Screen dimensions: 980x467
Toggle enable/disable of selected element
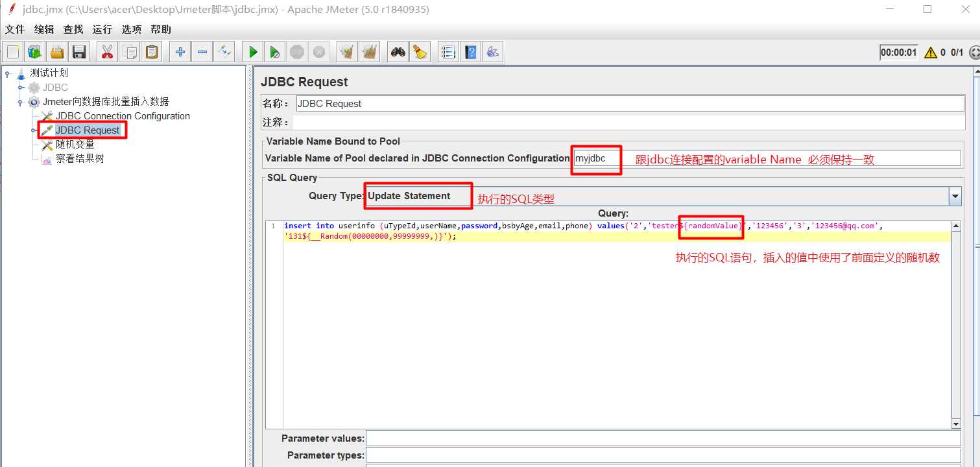[224, 52]
